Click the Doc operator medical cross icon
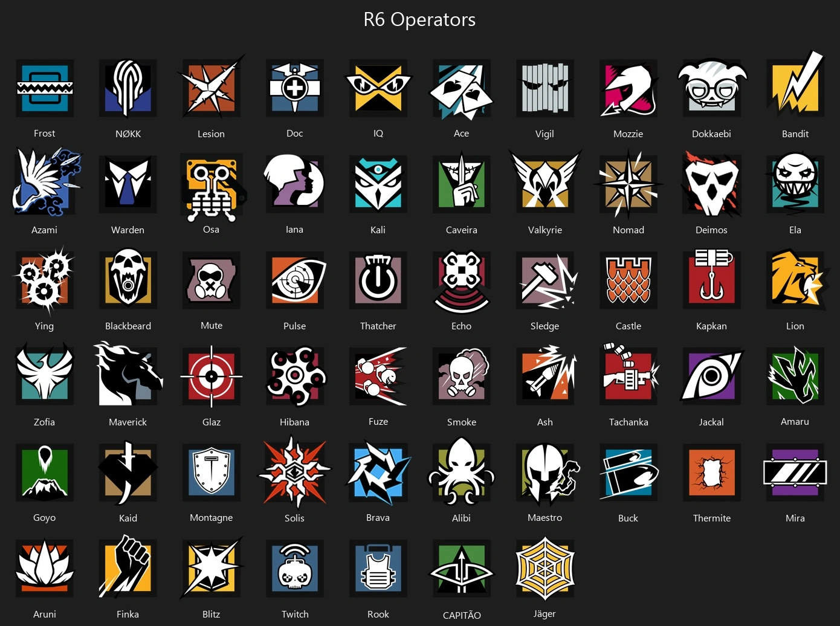 [295, 88]
